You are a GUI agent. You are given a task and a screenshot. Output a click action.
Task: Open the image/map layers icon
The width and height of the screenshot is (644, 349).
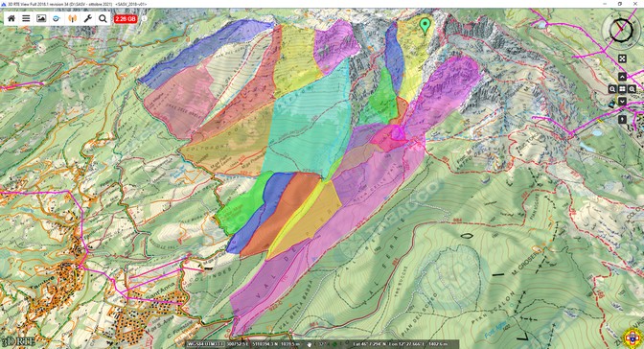[x=41, y=18]
